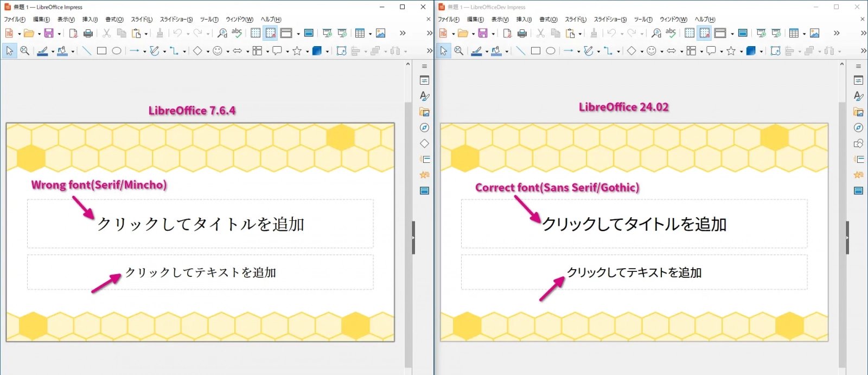Click Rotate icon in right window drawing toolbar
The height and width of the screenshot is (375, 868).
(x=775, y=50)
